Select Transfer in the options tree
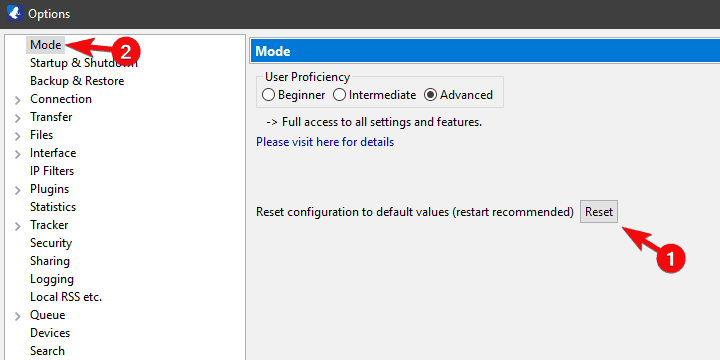 pyautogui.click(x=51, y=117)
